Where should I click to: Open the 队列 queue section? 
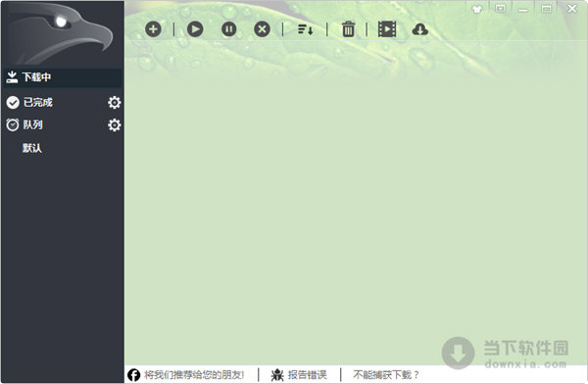tap(33, 124)
